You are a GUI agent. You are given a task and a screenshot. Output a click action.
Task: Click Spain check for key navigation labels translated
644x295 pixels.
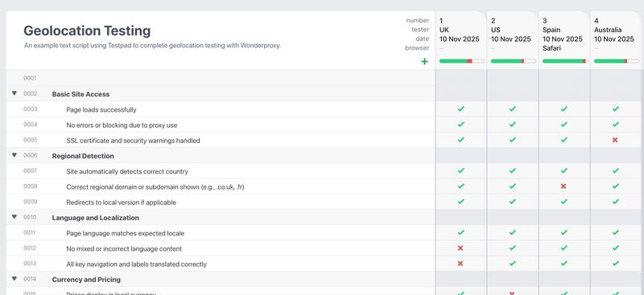(564, 264)
